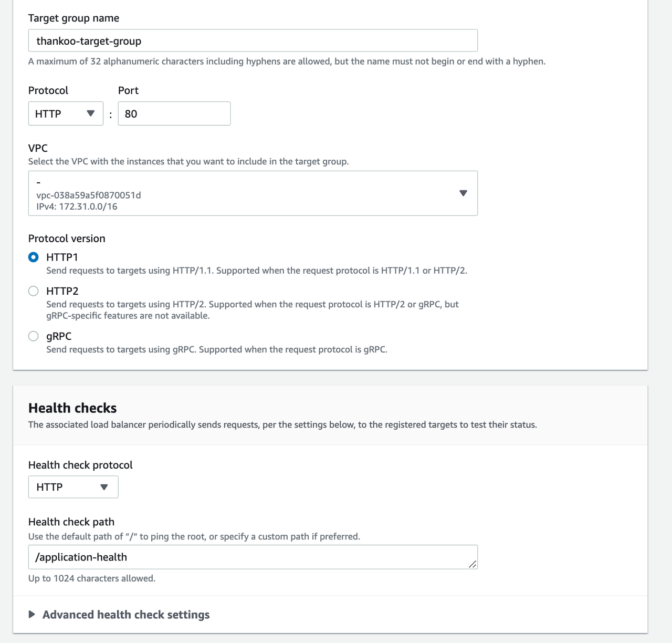The width and height of the screenshot is (672, 643).
Task: Click the Target group name field
Action: tap(253, 40)
